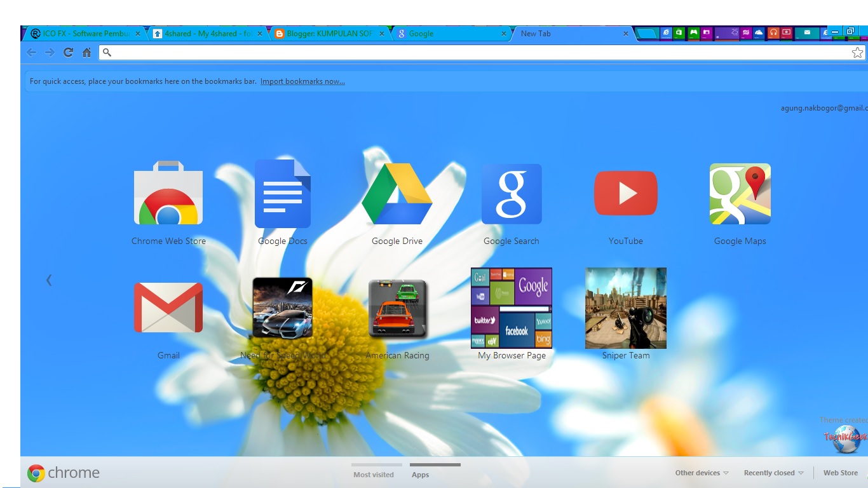Open a new tab with the button
Viewport: 868px width, 488px height.
pos(647,34)
